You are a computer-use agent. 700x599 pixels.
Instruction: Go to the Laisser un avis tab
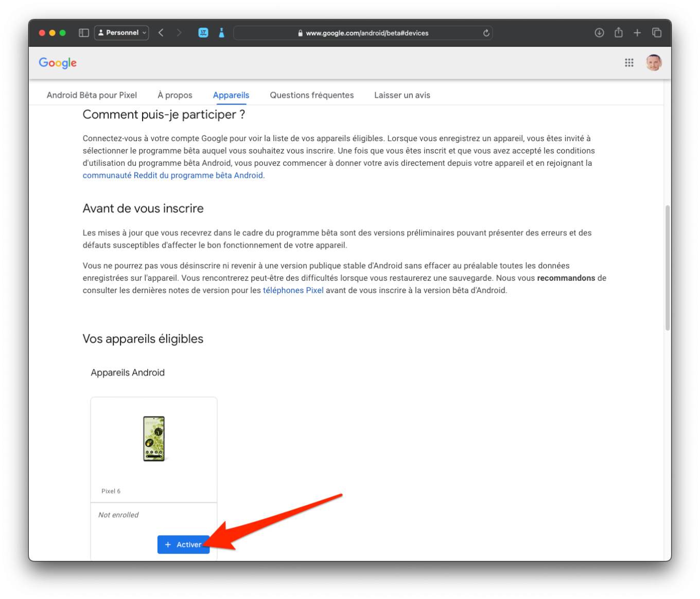pos(402,95)
